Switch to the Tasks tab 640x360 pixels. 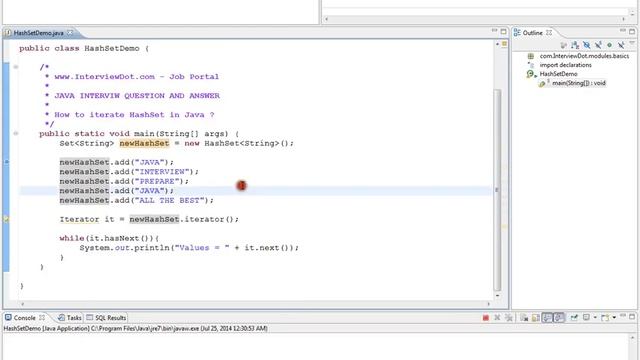(70, 318)
